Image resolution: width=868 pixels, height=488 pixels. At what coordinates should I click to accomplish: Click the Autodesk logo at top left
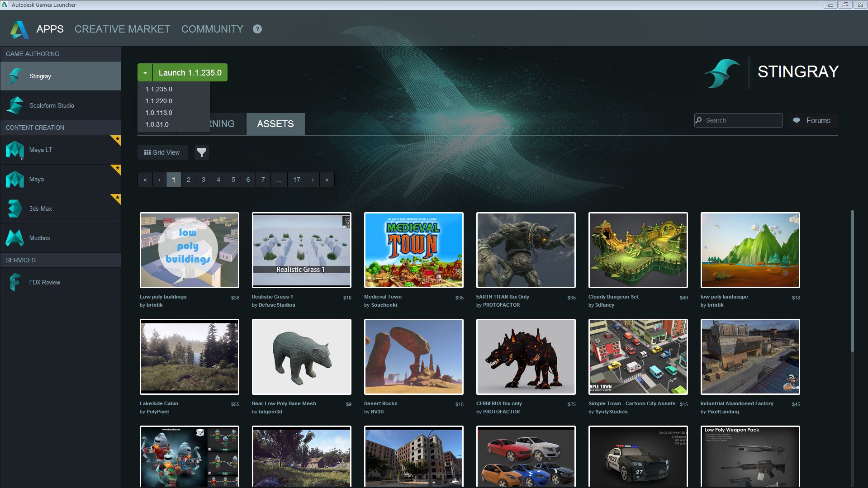pyautogui.click(x=19, y=28)
